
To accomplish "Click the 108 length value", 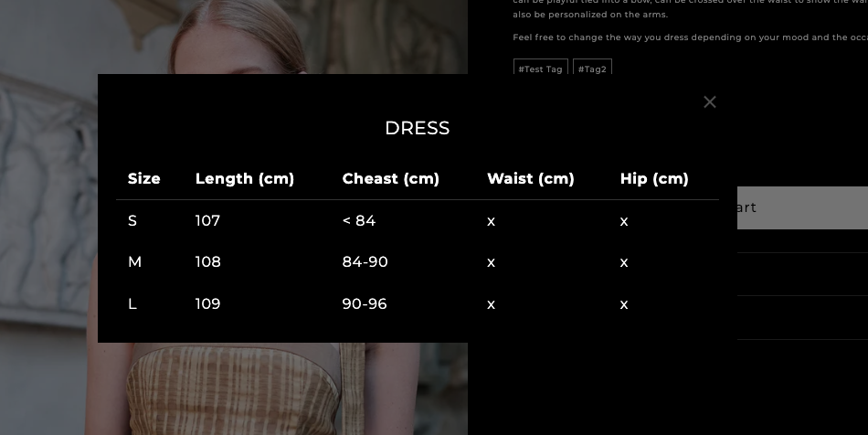I will pyautogui.click(x=207, y=262).
